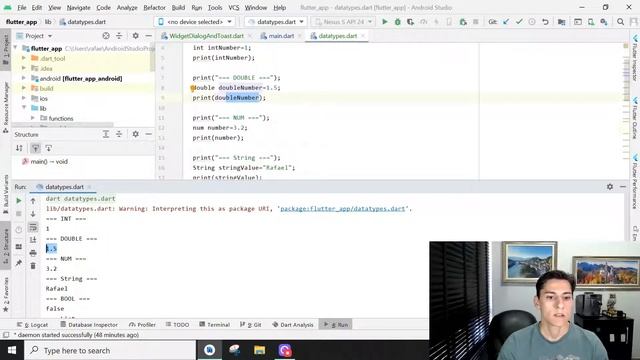Restore layout icon in the Run panel

18,247
